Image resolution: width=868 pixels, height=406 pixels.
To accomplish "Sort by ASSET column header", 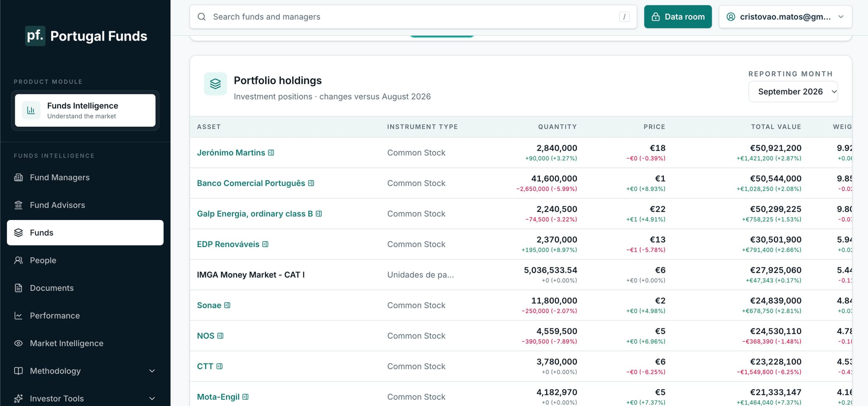I will 209,127.
